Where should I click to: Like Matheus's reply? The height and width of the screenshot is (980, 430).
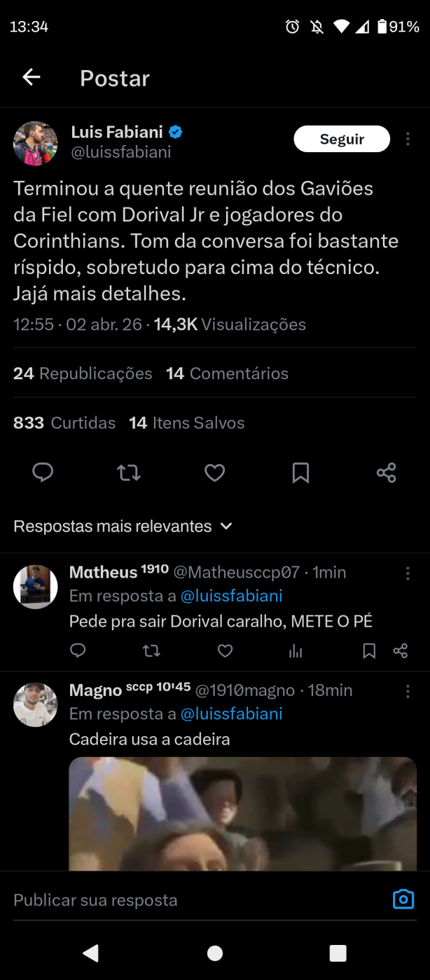(x=225, y=651)
